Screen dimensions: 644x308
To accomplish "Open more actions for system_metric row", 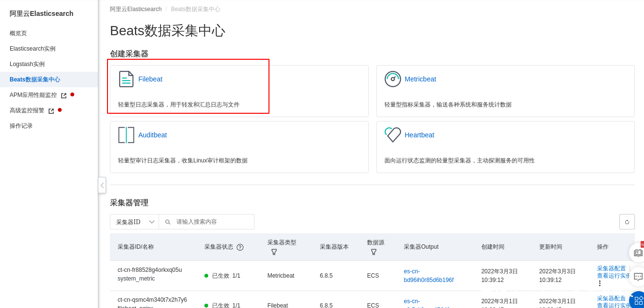I will (x=600, y=283).
